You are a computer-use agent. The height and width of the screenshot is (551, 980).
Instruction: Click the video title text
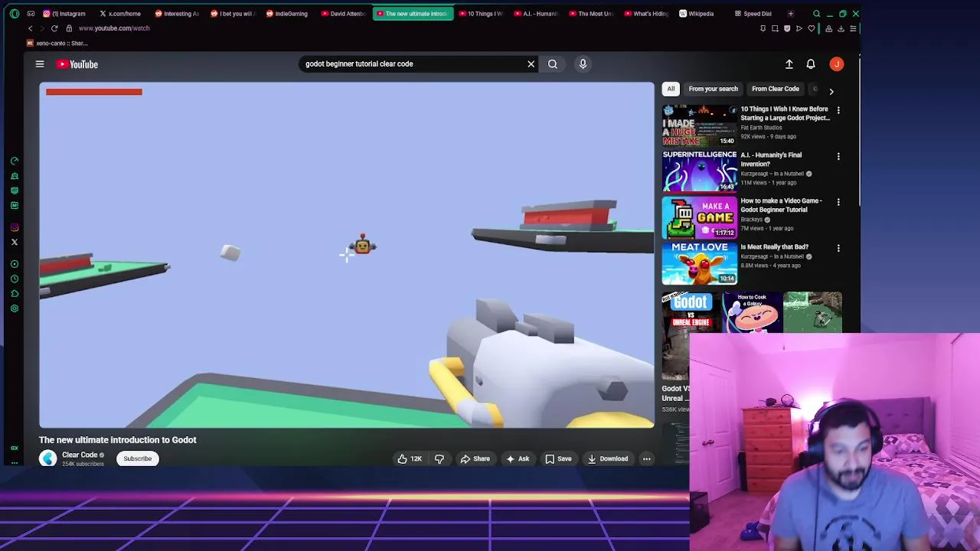[x=118, y=440]
